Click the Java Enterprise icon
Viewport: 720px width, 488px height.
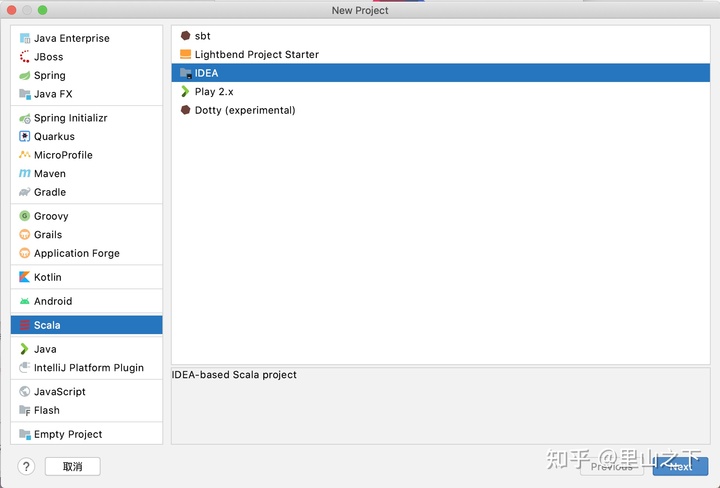[x=25, y=38]
